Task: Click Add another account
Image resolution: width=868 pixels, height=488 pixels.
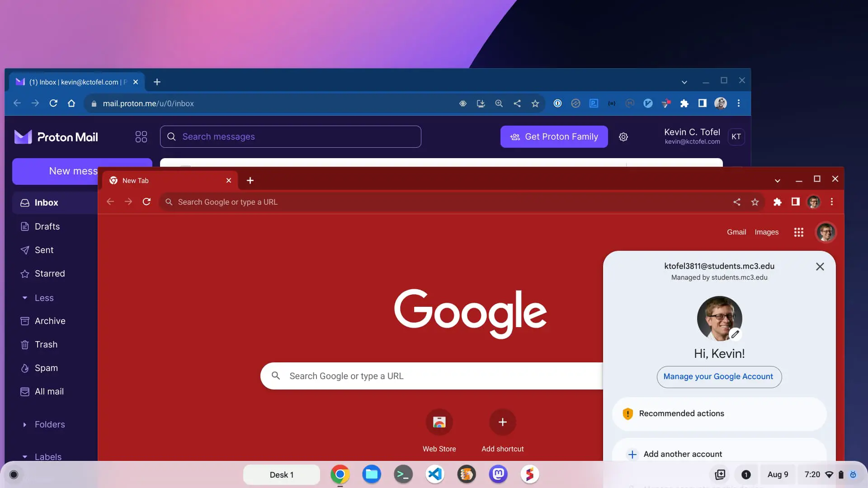Action: point(719,452)
